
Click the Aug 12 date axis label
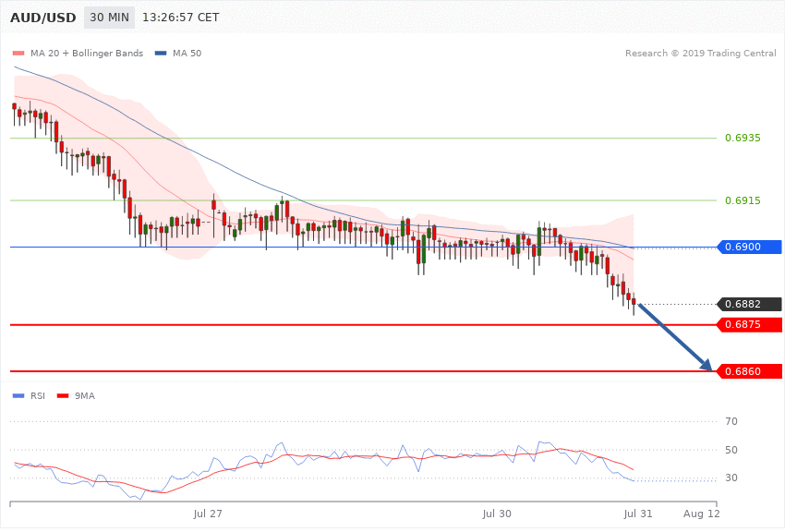point(702,514)
